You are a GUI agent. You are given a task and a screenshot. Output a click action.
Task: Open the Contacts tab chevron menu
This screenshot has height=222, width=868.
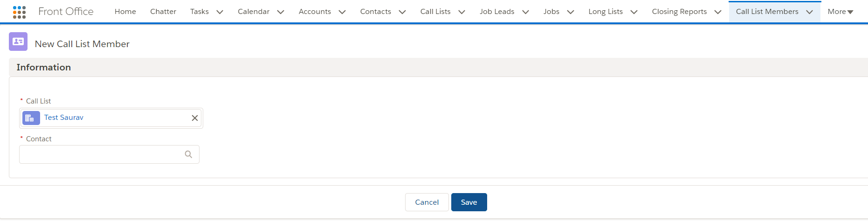(x=402, y=12)
